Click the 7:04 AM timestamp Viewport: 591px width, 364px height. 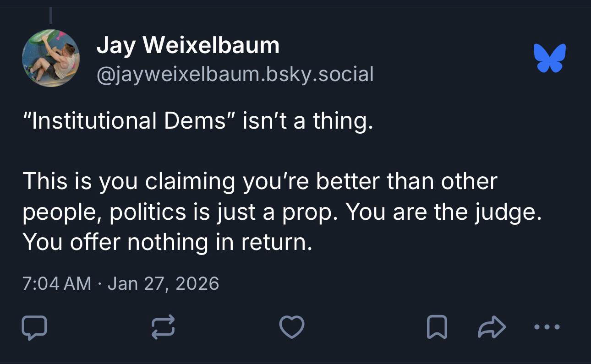click(x=57, y=283)
